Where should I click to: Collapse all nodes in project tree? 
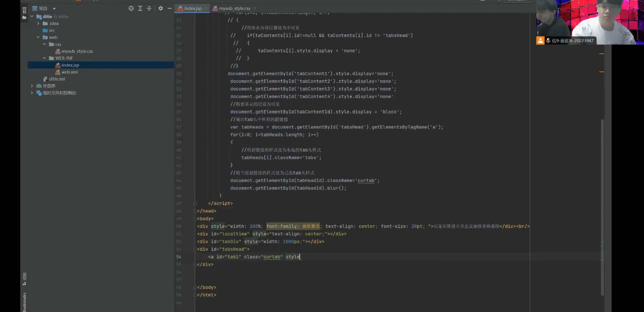pos(149,8)
